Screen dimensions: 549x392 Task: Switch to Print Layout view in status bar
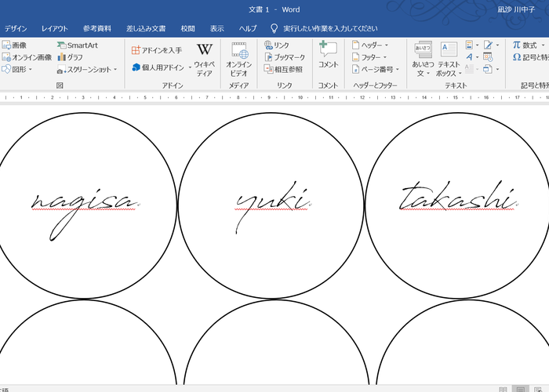[521, 389]
